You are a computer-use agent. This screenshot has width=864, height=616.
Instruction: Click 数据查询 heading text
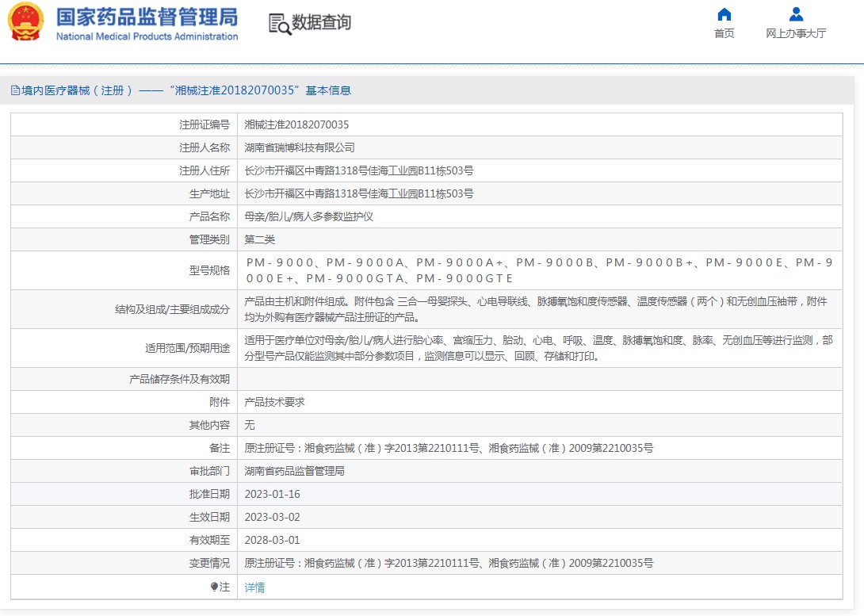click(x=321, y=22)
